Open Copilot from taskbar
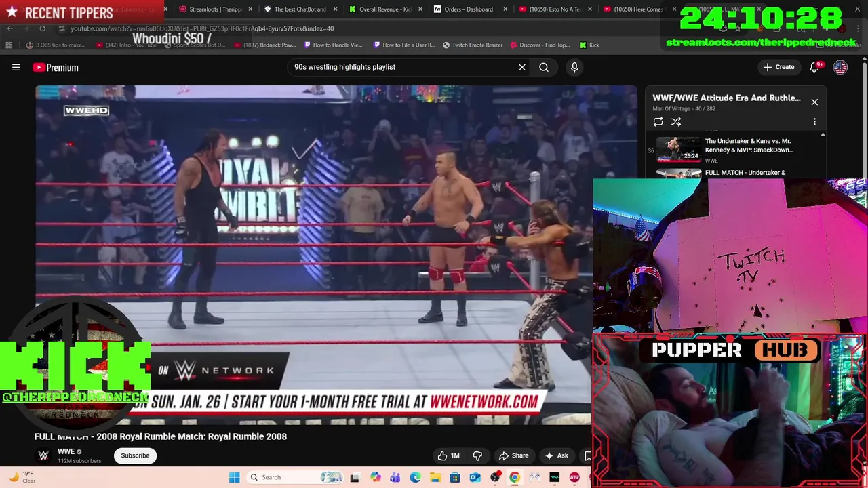The height and width of the screenshot is (488, 868). (x=376, y=477)
